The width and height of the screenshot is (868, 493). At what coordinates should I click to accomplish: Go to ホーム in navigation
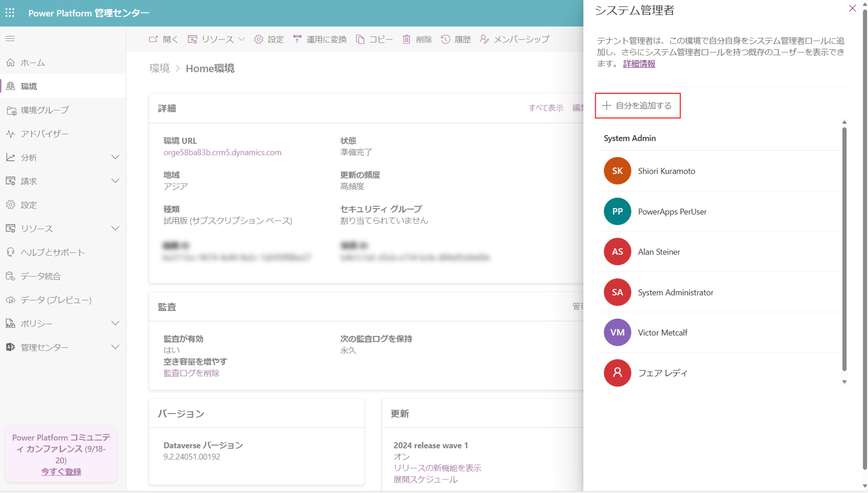tap(32, 63)
